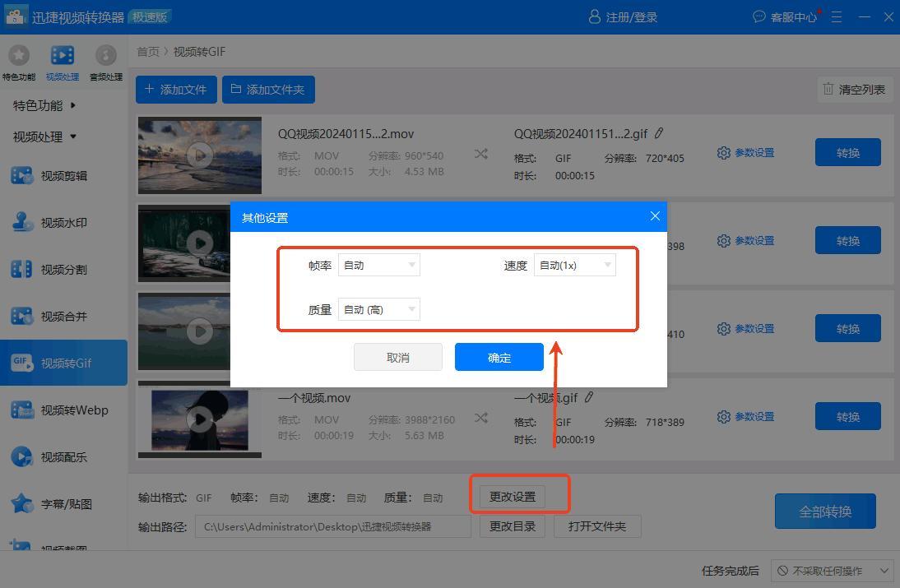Click the shuffle icon in the 一个视频.mov row
Viewport: 900px width, 588px height.
point(481,418)
